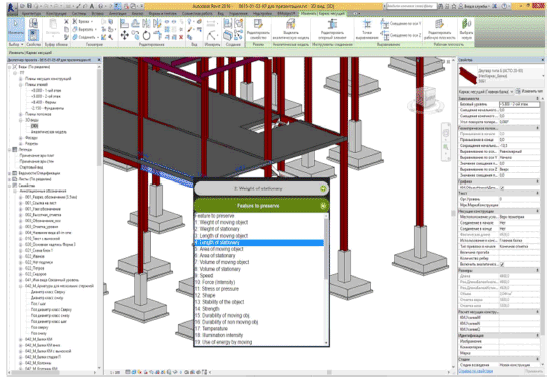Open the Modify | Structural Framing contextual tab
Viewport: 549px width, 380px height.
(x=322, y=14)
